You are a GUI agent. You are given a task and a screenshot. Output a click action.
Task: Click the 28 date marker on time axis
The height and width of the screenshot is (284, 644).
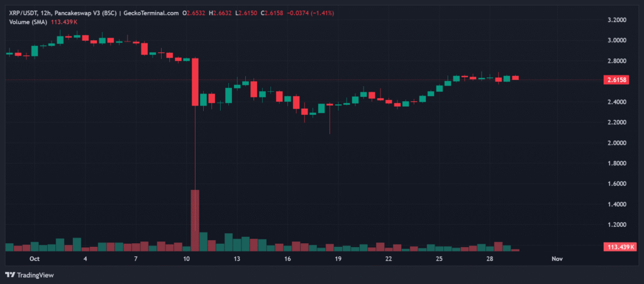[x=489, y=258]
